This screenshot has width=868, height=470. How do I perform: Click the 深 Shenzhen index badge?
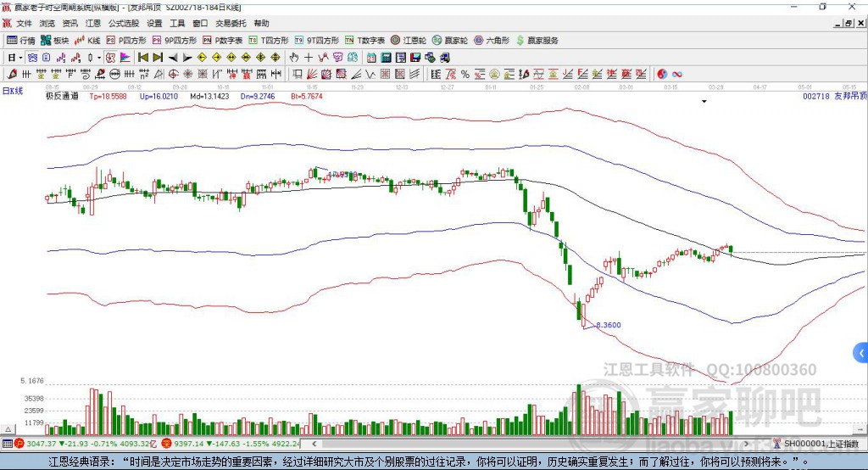166,444
